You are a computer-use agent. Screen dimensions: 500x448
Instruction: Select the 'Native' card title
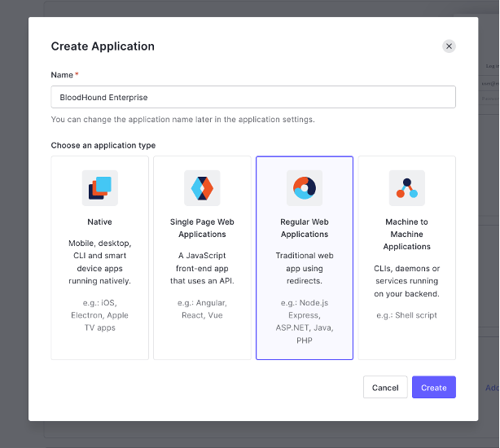(100, 222)
